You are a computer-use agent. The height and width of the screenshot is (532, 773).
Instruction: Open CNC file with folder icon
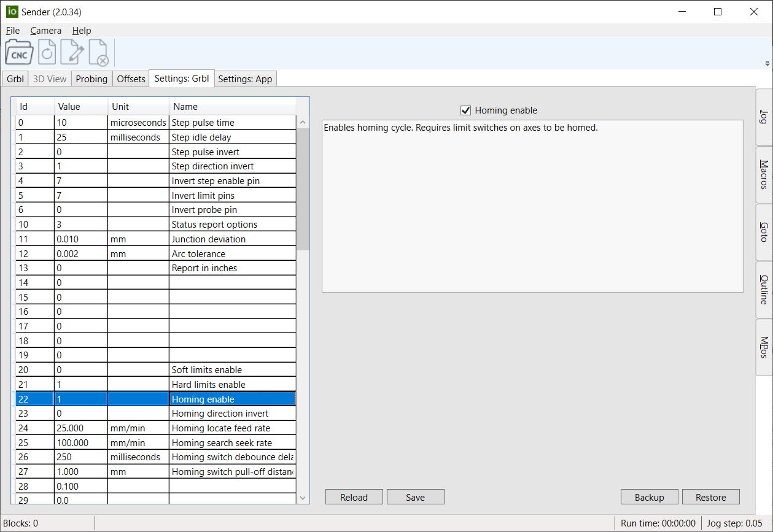pyautogui.click(x=20, y=53)
